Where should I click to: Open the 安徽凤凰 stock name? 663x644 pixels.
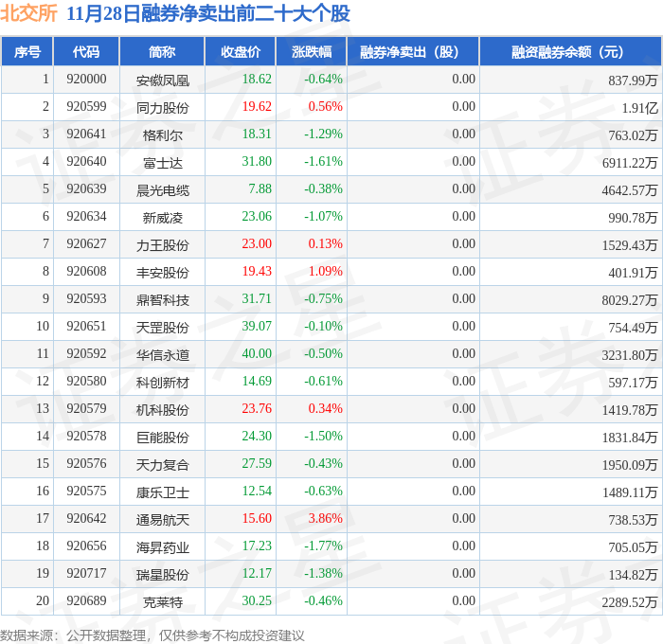tap(162, 80)
